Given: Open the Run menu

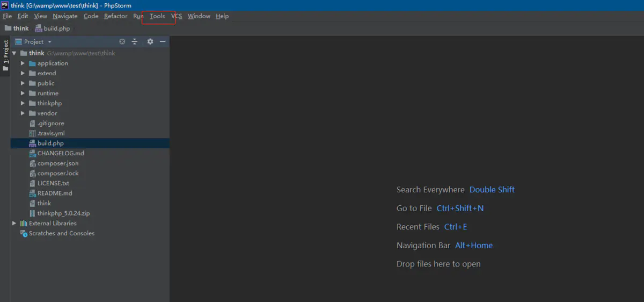Looking at the screenshot, I should 138,16.
